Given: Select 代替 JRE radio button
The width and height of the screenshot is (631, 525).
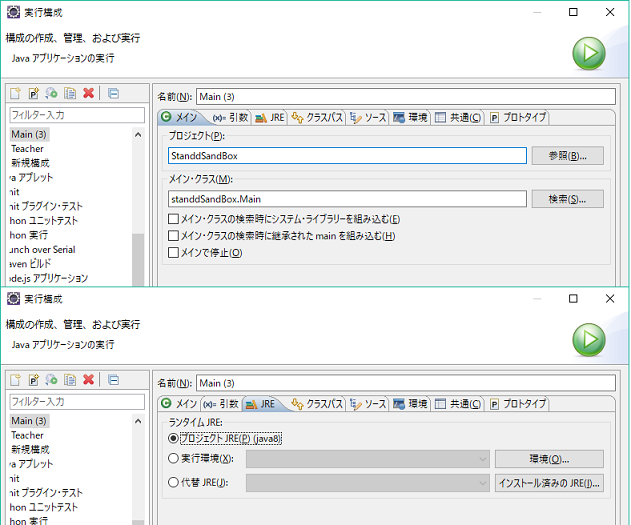Looking at the screenshot, I should [173, 482].
